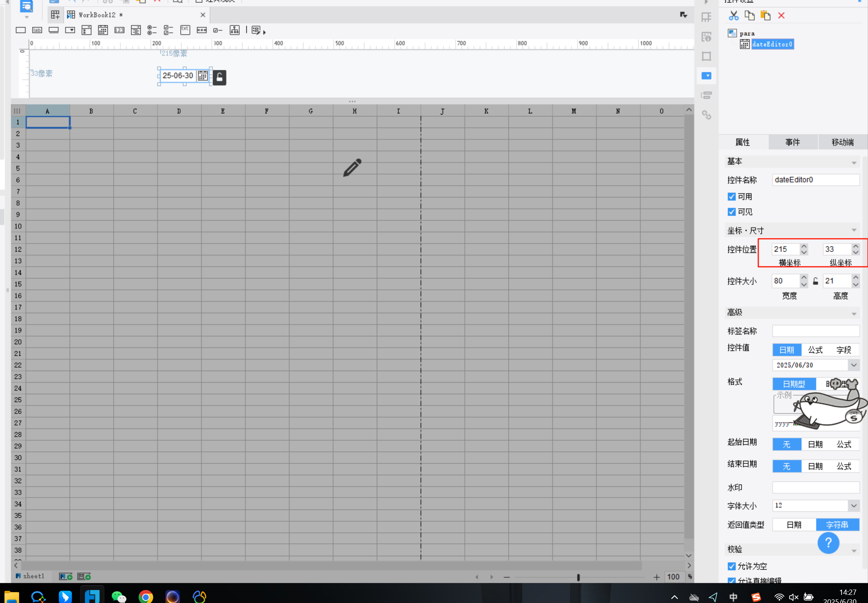Select the label widget icon
This screenshot has width=868, height=603.
pyautogui.click(x=37, y=30)
